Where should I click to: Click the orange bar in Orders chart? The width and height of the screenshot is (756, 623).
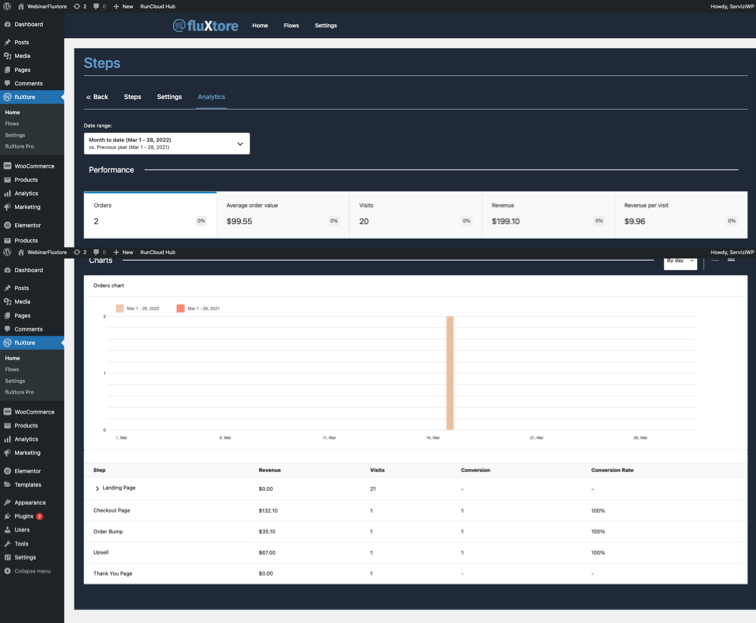450,372
